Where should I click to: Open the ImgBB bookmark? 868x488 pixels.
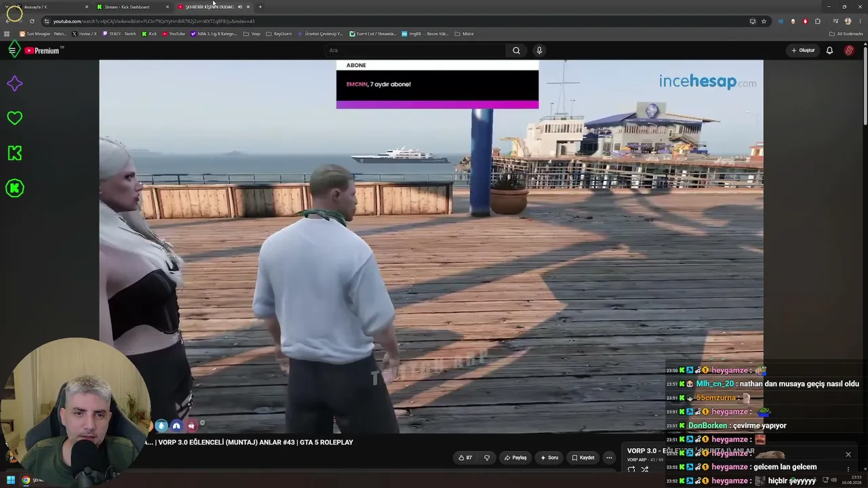425,34
